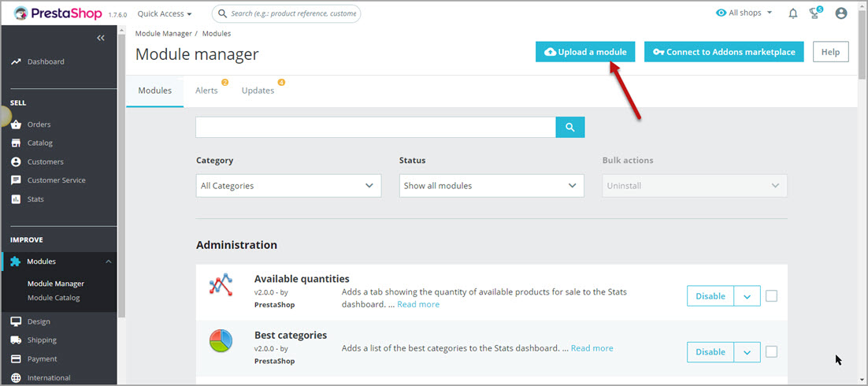Select the Best categories checkbox

[771, 351]
